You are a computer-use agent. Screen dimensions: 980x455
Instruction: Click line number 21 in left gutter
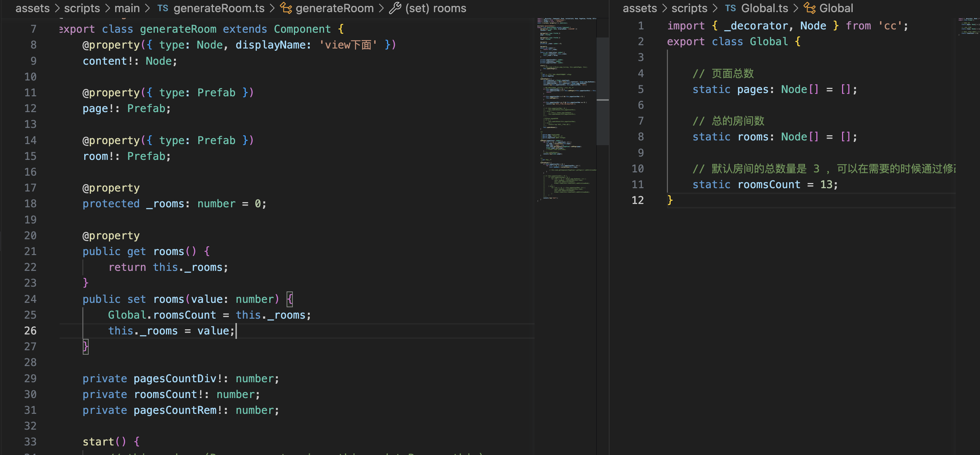pos(31,251)
